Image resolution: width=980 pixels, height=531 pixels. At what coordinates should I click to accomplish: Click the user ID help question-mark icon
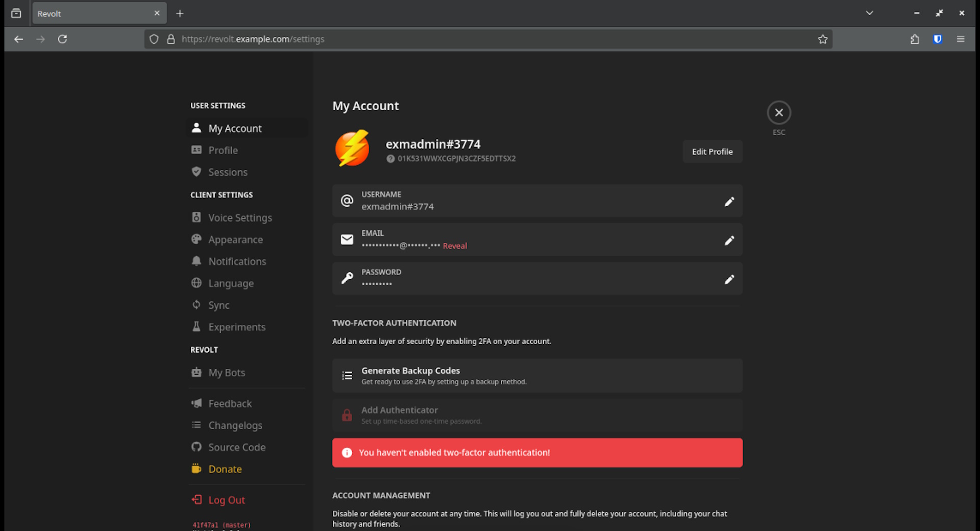coord(390,159)
